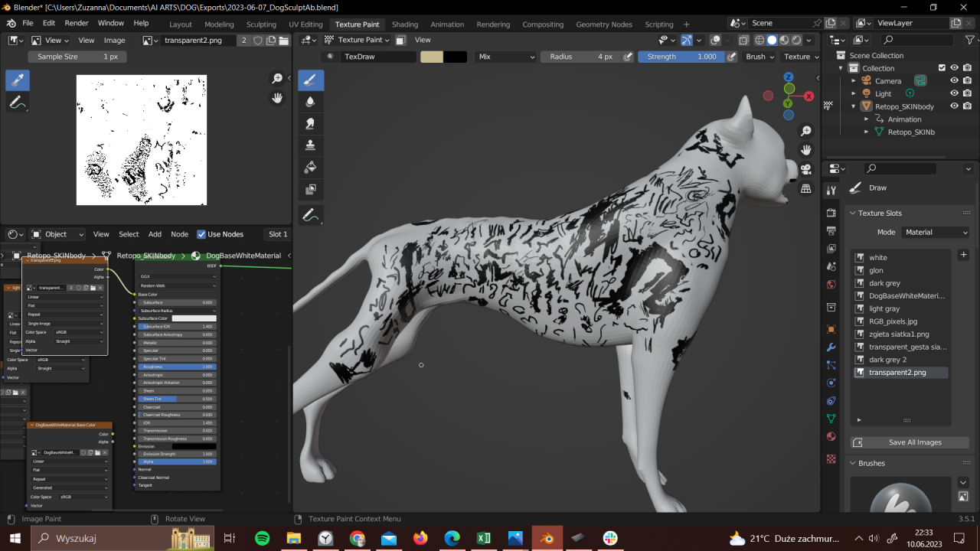Toggle camera view icon in viewport
Screen dimensions: 980x551
pyautogui.click(x=806, y=169)
